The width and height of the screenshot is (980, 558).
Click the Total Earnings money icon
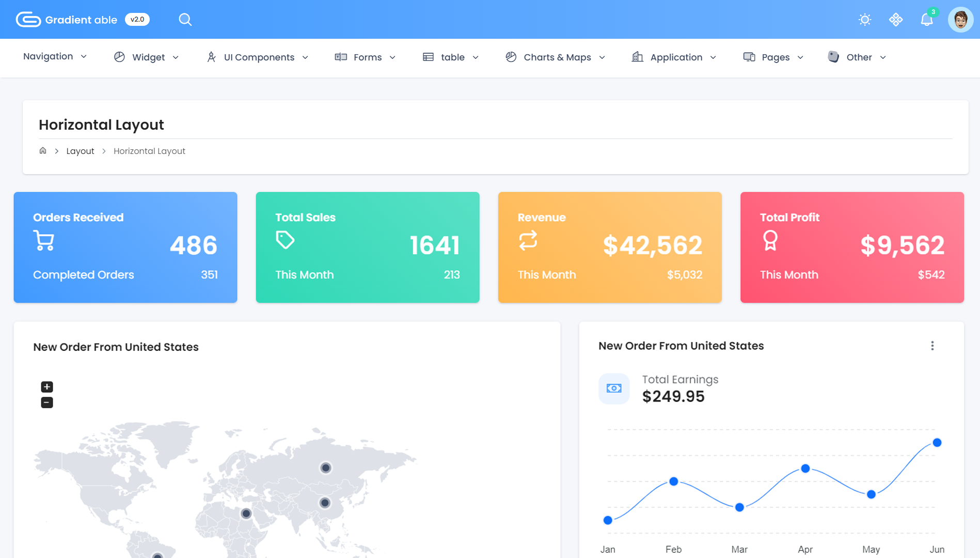coord(614,389)
